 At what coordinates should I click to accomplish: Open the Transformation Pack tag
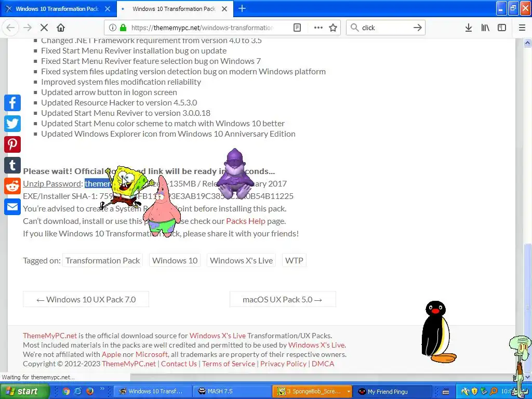pyautogui.click(x=102, y=260)
